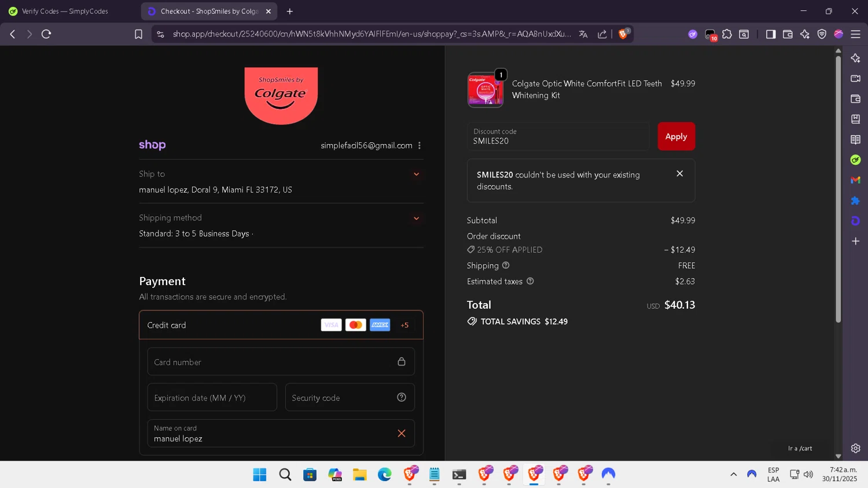Close the Checkout ShopSmiles tab
The image size is (868, 488).
point(269,11)
